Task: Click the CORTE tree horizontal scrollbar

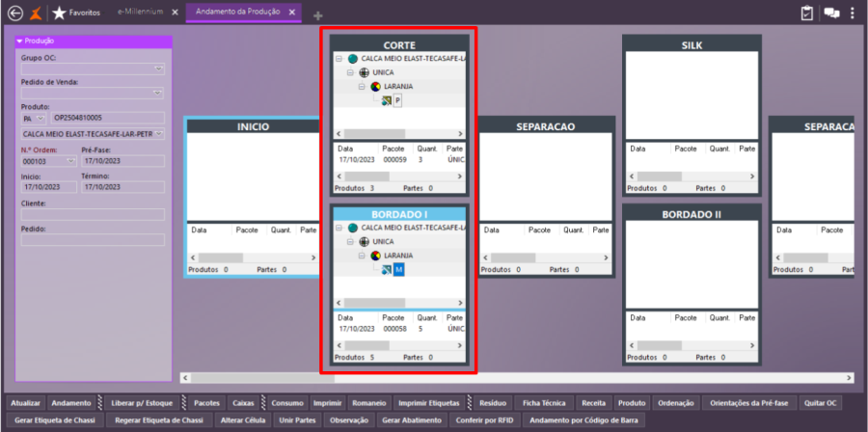Action: point(398,134)
